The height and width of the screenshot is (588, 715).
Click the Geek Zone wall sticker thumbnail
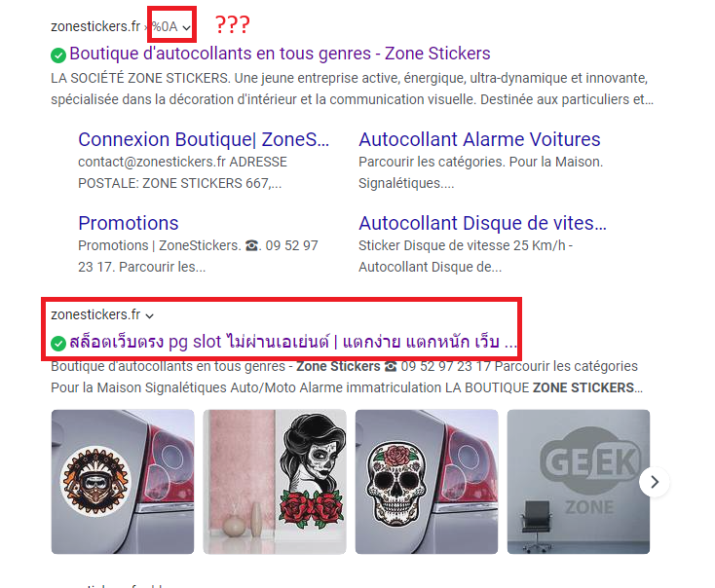pos(579,482)
